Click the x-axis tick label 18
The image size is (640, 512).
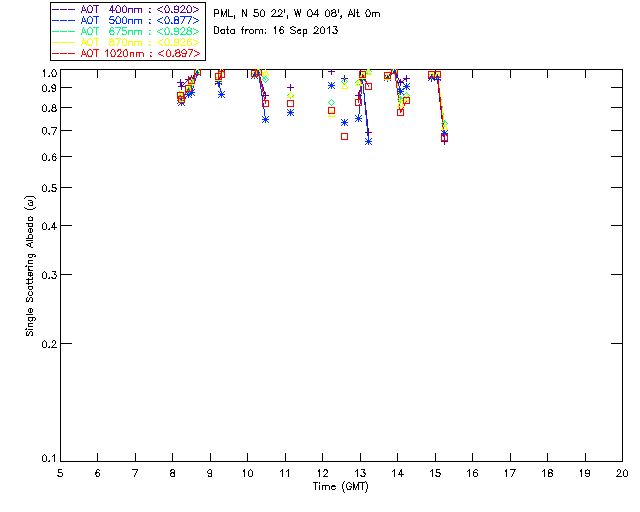click(548, 473)
